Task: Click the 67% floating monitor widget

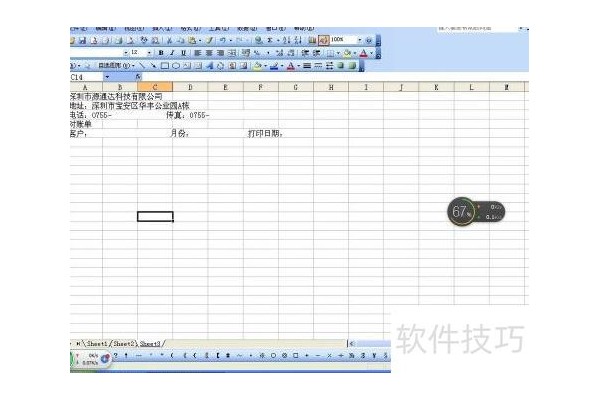Action: click(476, 211)
